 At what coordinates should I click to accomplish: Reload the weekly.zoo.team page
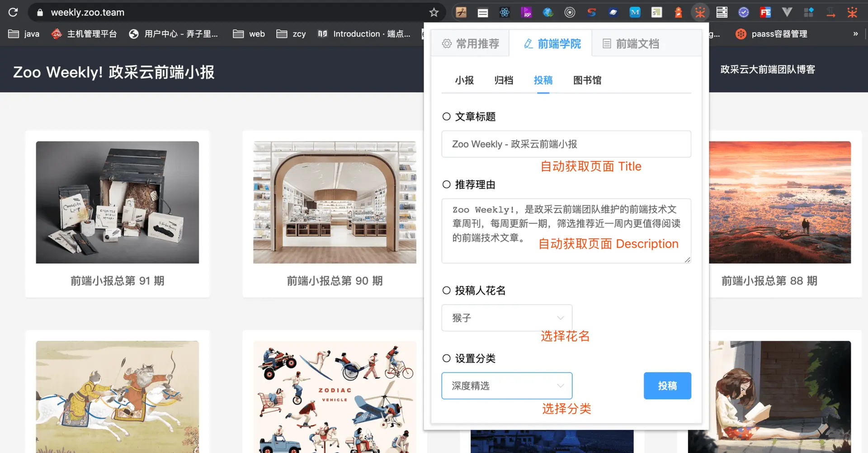(x=13, y=12)
